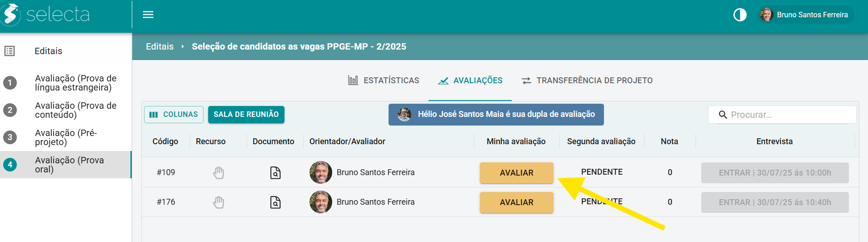Viewport: 868px width, 242px height.
Task: Open the document preview icon for #176
Action: tap(275, 202)
